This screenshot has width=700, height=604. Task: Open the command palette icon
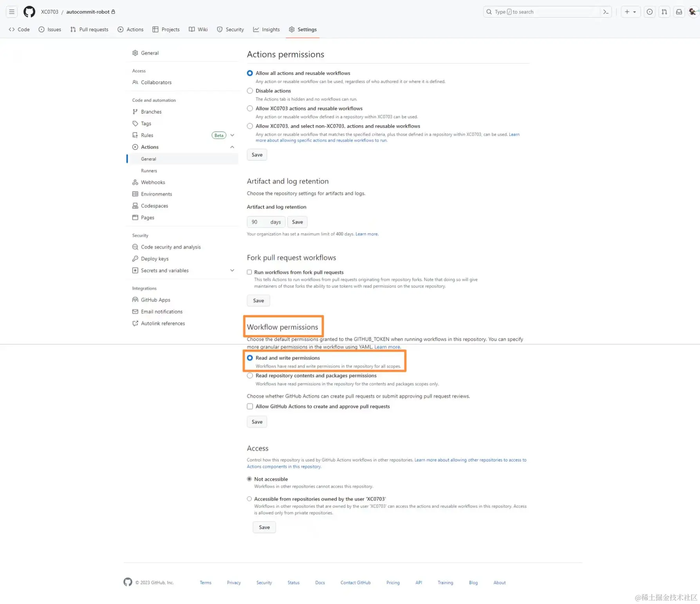606,12
